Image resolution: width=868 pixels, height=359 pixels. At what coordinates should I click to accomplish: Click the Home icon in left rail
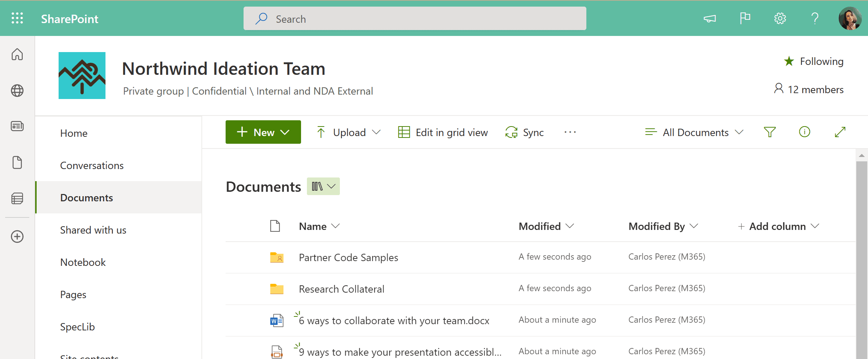17,54
